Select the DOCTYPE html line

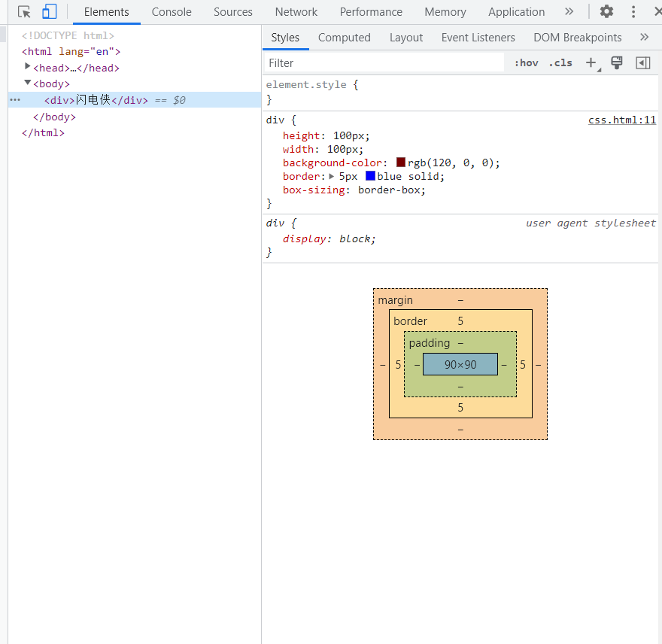[68, 35]
